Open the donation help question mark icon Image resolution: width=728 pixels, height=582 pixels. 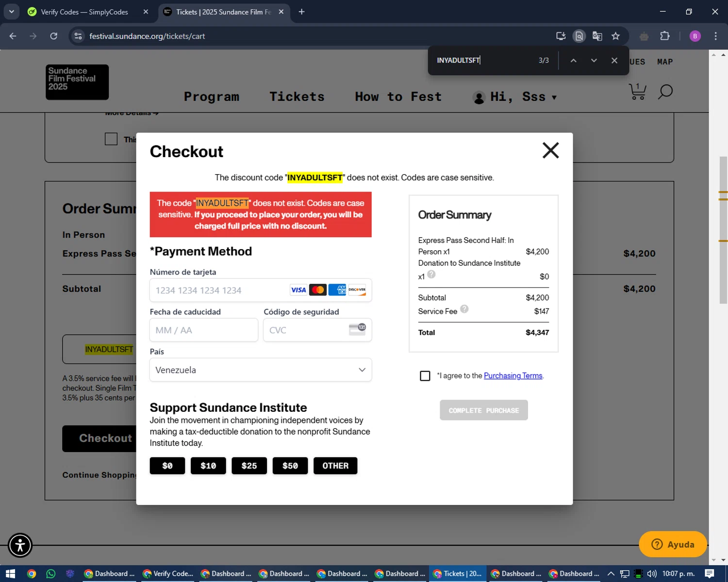point(431,275)
